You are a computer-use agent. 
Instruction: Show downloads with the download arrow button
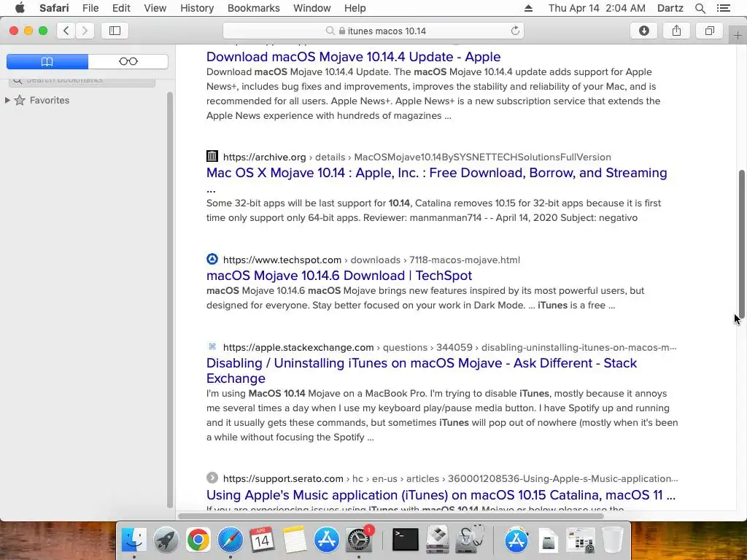[643, 31]
